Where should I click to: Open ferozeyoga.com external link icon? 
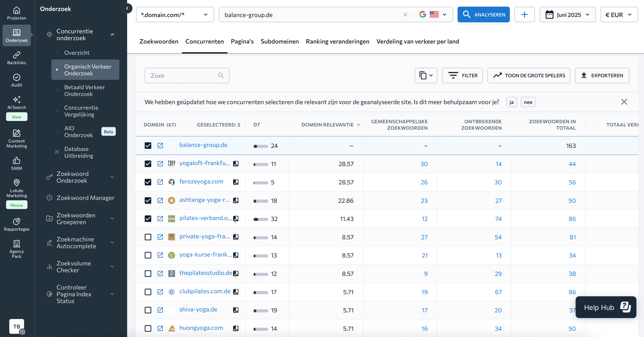coord(160,182)
